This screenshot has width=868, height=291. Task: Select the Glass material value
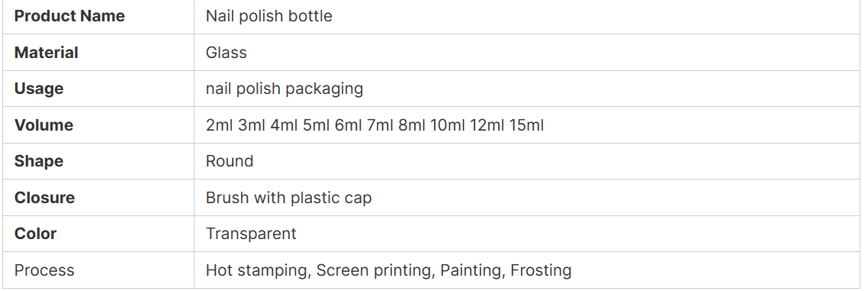227,53
